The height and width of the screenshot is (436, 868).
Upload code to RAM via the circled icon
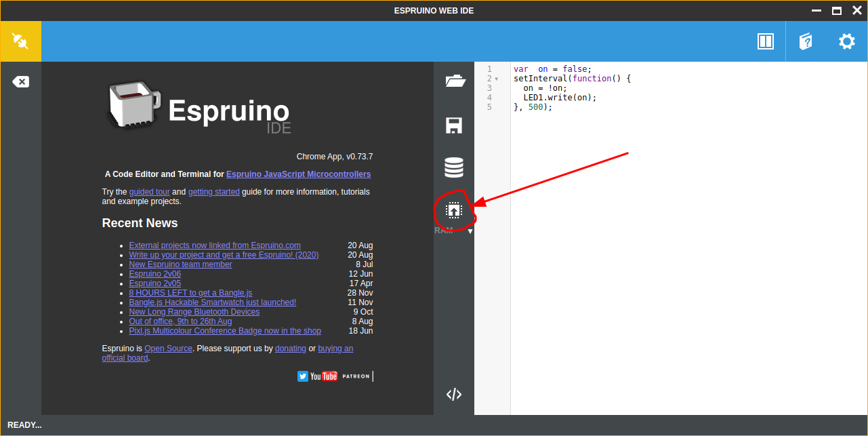453,209
